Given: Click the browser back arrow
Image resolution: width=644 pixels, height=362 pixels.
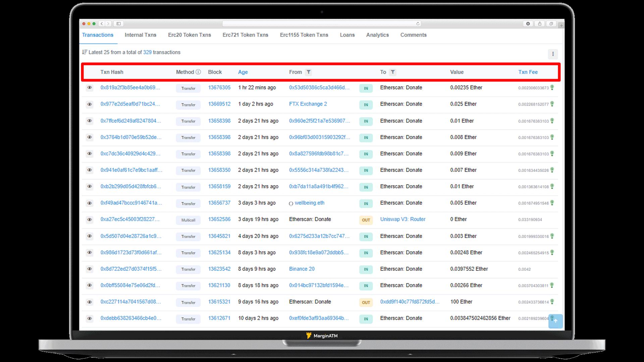Looking at the screenshot, I should pos(102,23).
